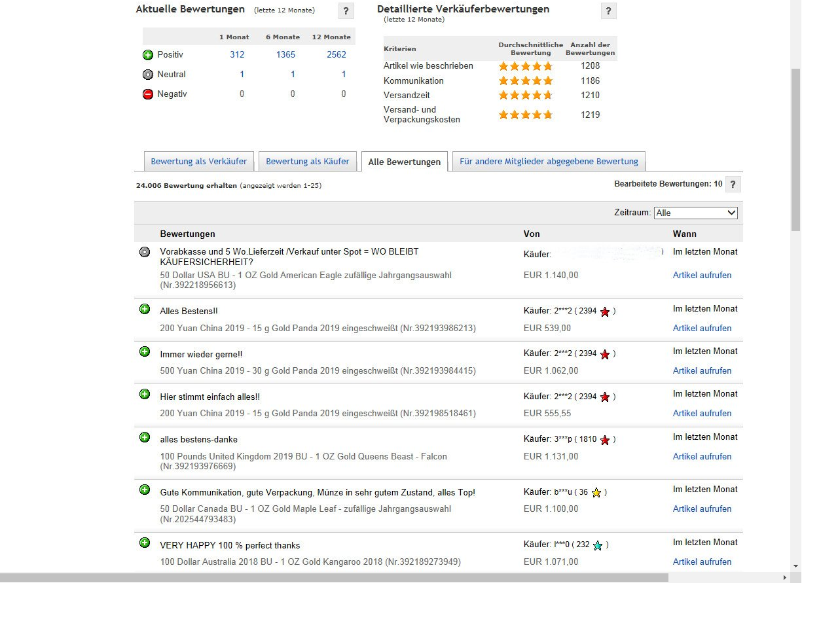Click positive icon beside 'Hier stimmt einfach alles!!'
Viewport: 838px width, 644px height.
tap(145, 394)
